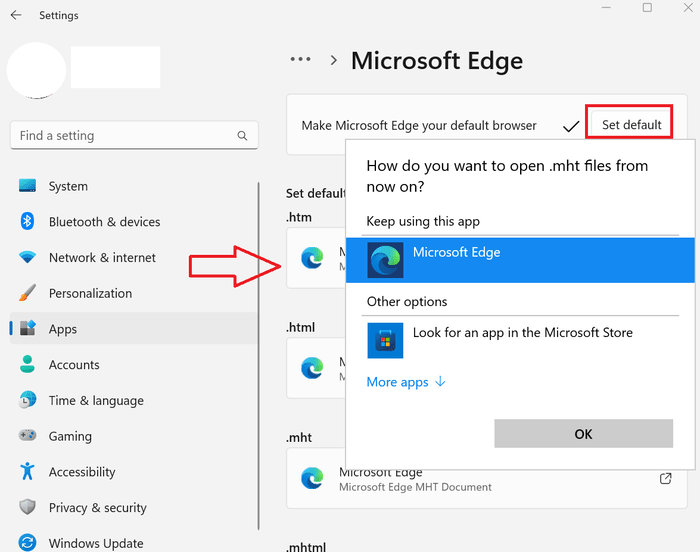Click the Windows Update sync icon
Image resolution: width=700 pixels, height=552 pixels.
tap(27, 543)
